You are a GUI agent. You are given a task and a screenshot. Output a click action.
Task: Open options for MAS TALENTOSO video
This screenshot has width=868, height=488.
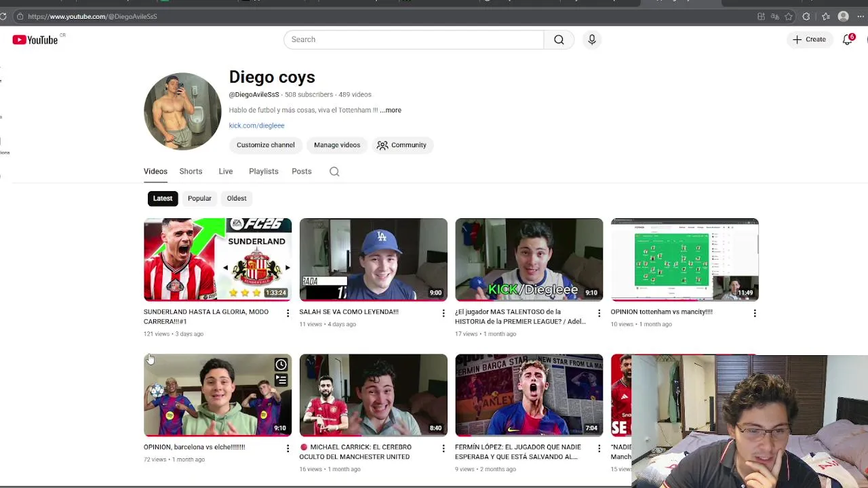tap(599, 313)
